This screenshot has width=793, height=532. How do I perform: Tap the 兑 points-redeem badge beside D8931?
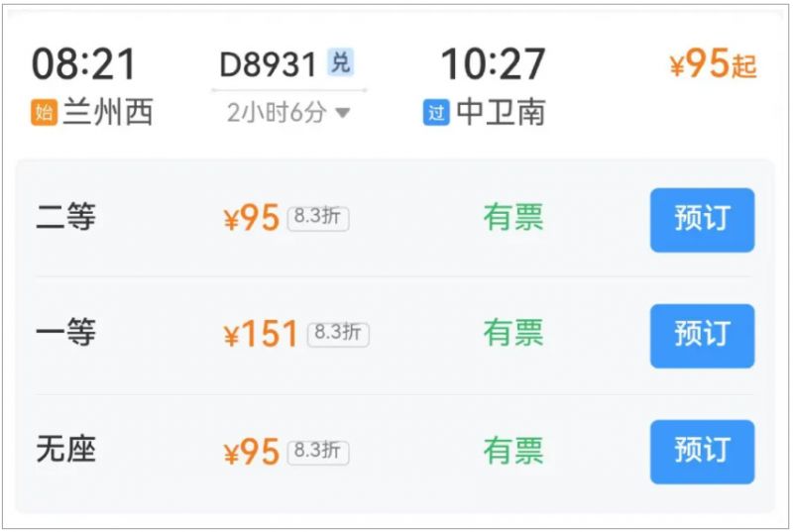pos(340,62)
